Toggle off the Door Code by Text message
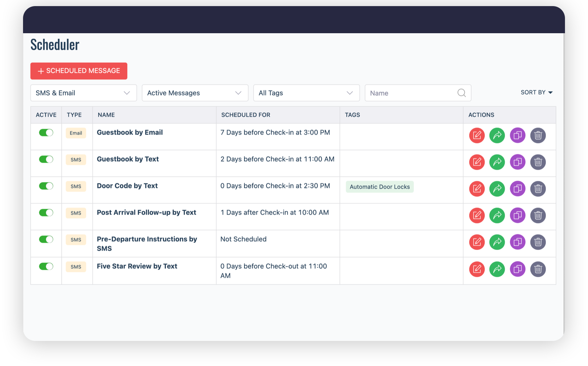588x366 pixels. (x=46, y=186)
